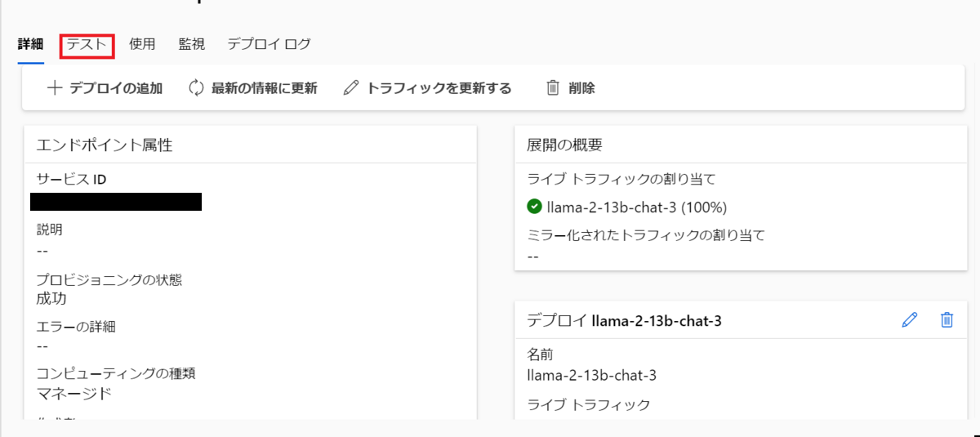
Task: Go to the 監視 tab
Action: pos(192,44)
